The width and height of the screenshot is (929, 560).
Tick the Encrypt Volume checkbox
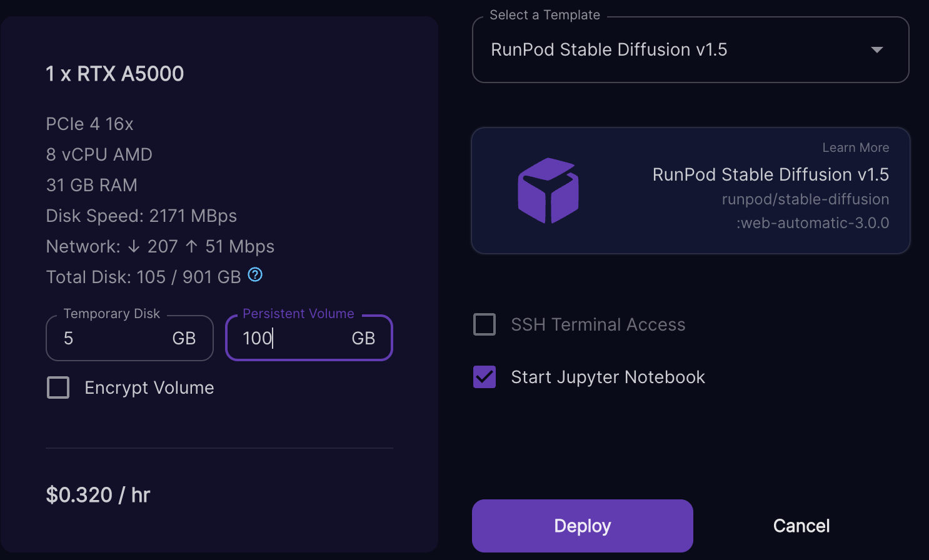point(58,387)
